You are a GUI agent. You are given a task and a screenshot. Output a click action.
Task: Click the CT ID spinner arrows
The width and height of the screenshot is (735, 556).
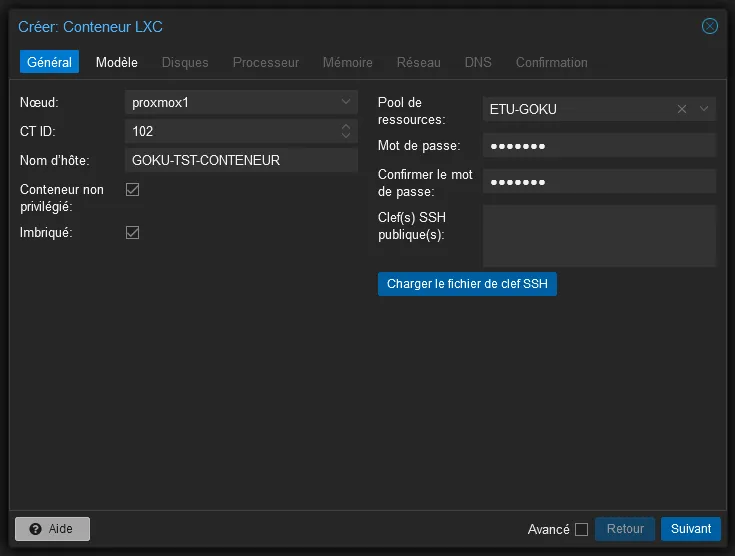coord(346,131)
